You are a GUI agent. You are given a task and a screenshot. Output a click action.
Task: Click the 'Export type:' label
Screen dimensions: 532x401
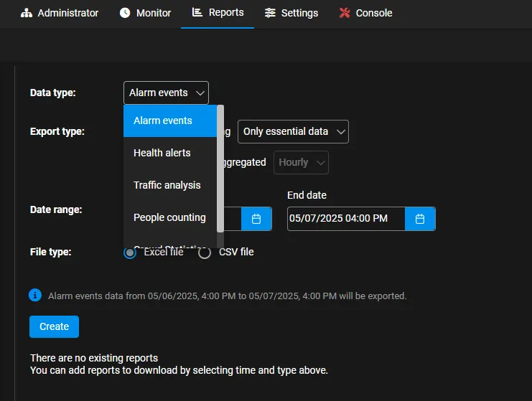tap(57, 131)
